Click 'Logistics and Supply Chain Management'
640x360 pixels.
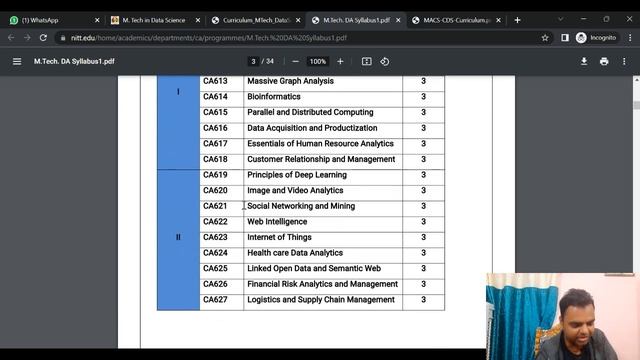pos(321,300)
